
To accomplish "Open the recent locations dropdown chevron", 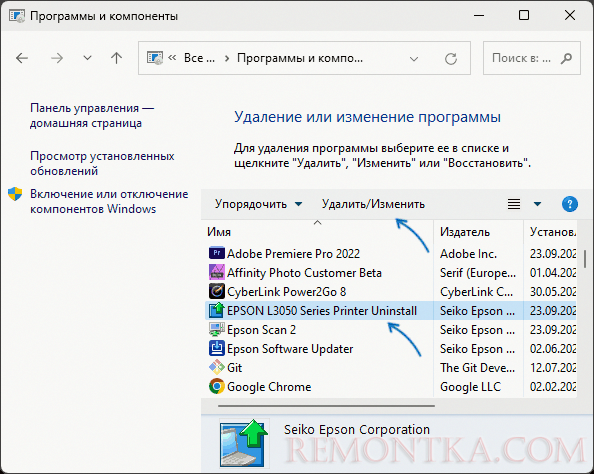I will [x=88, y=58].
